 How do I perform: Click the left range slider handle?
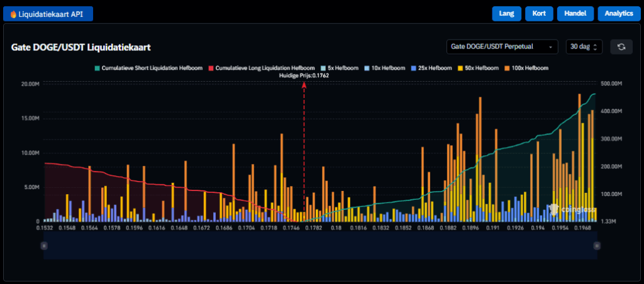point(44,246)
